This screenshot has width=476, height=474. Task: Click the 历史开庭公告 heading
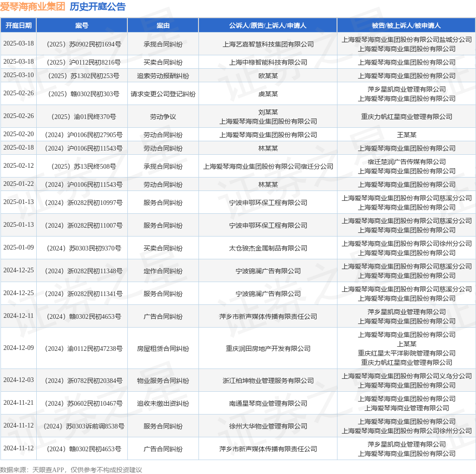[98, 7]
